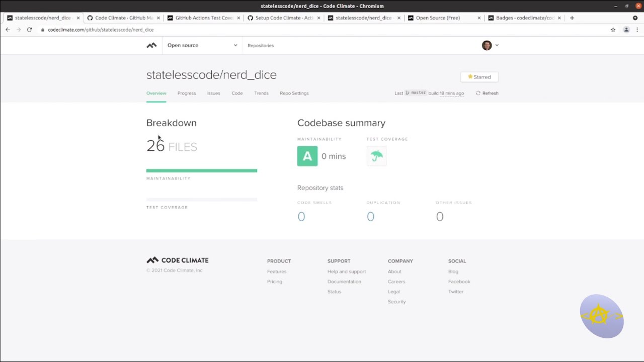Click the test coverage umbrella icon
This screenshot has width=644, height=362.
coord(377,156)
